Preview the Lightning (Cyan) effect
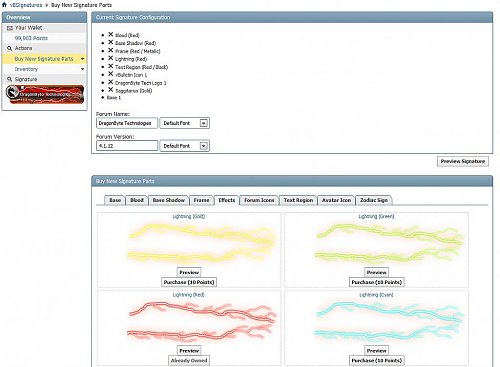This screenshot has width=500, height=367. tap(376, 351)
